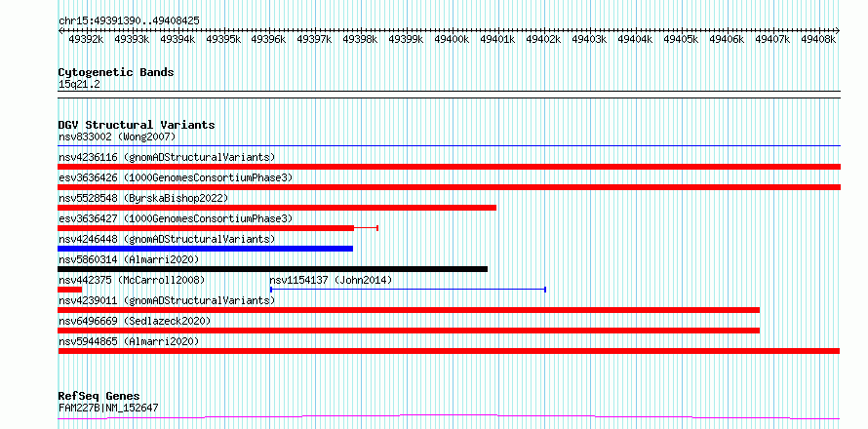
Task: Click the 49406k ruler tick label
Action: (728, 39)
